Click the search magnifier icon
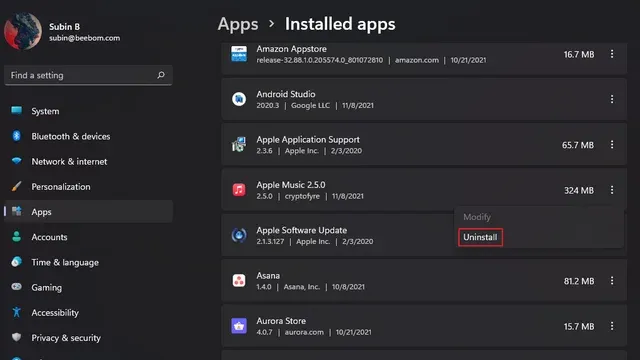This screenshot has width=640, height=360. tap(161, 75)
